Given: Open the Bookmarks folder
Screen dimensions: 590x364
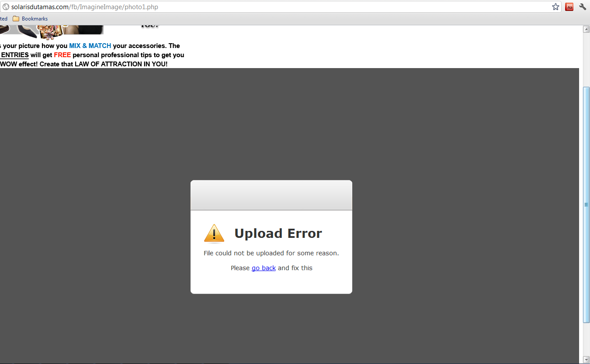Looking at the screenshot, I should 30,19.
